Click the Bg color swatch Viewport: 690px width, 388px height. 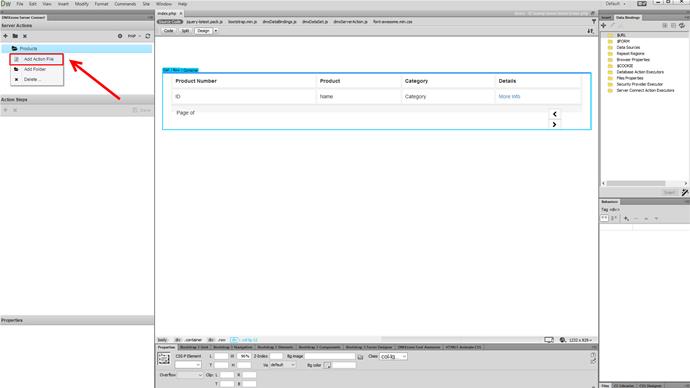327,365
